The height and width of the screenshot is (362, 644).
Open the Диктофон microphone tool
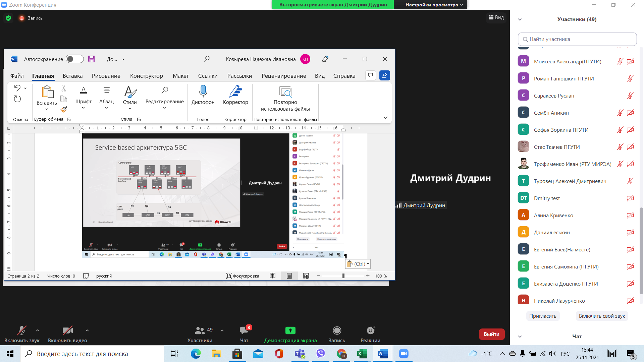[203, 95]
